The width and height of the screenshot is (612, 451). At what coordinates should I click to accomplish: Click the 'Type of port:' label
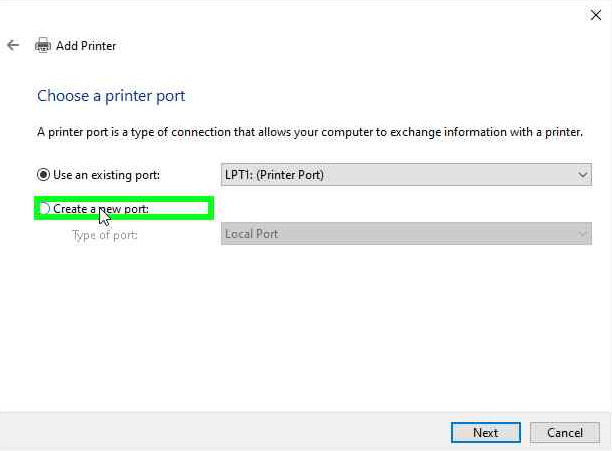(104, 235)
